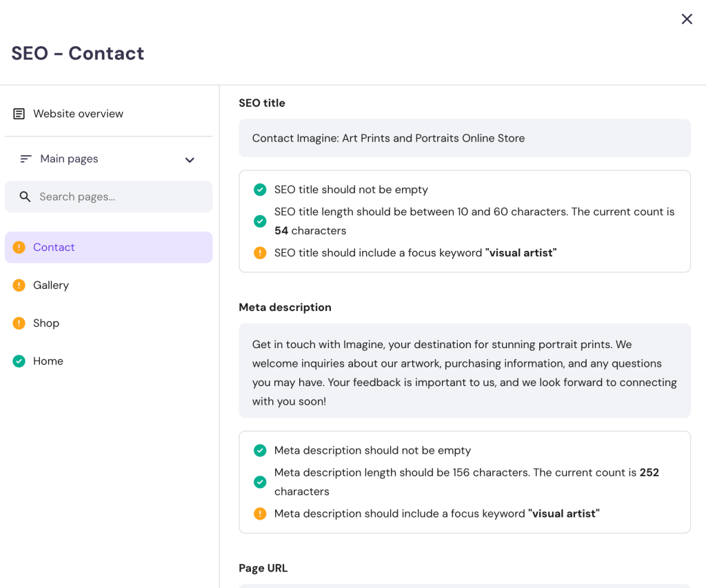Click the magnifying glass in the search bar
The image size is (706, 588).
click(x=26, y=196)
